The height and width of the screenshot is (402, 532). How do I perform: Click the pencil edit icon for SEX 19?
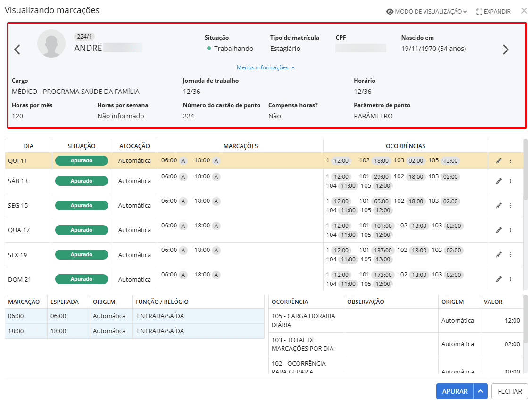[x=499, y=255]
